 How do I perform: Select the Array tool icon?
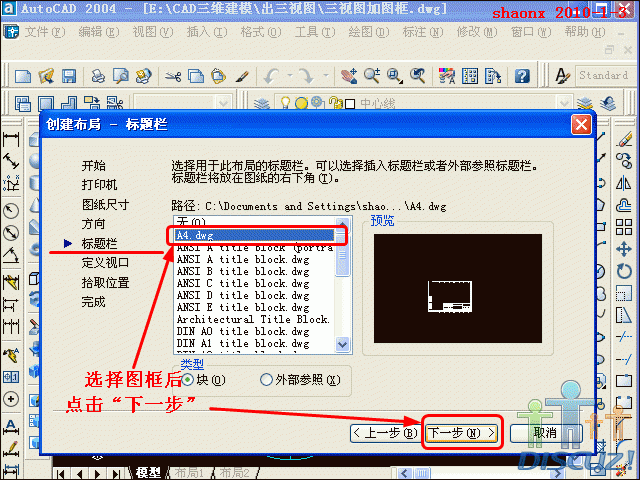[624, 227]
